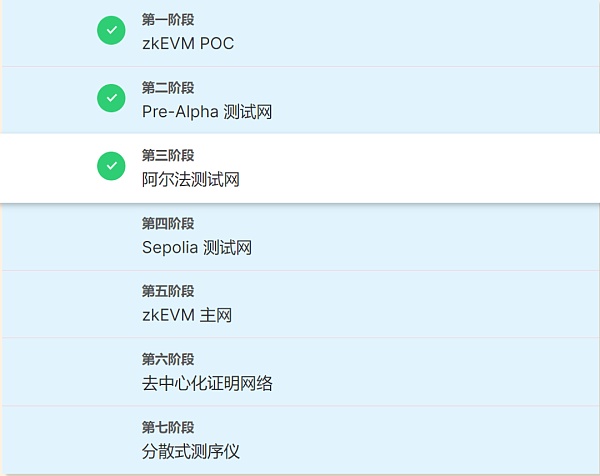Image resolution: width=600 pixels, height=476 pixels.
Task: Open the Sepolia 测试网 title
Action: click(x=197, y=247)
